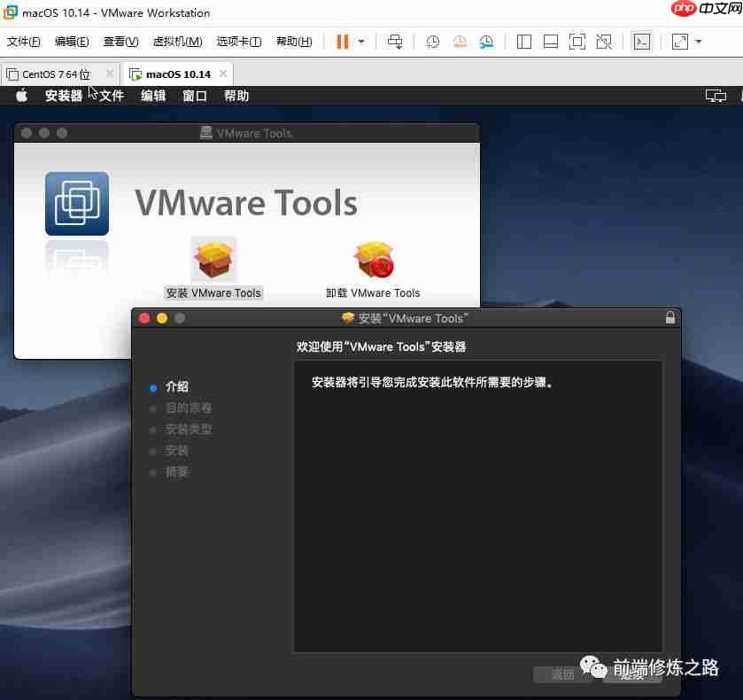Close the macOS 10.14 tab
This screenshot has width=743, height=700.
click(x=223, y=74)
